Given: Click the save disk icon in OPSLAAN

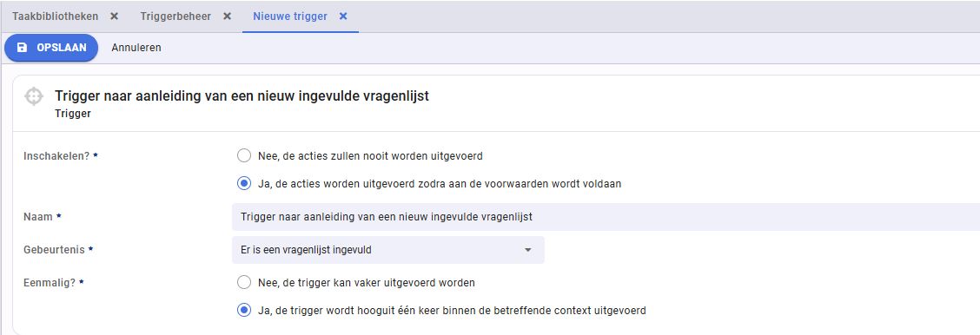Looking at the screenshot, I should [x=22, y=48].
